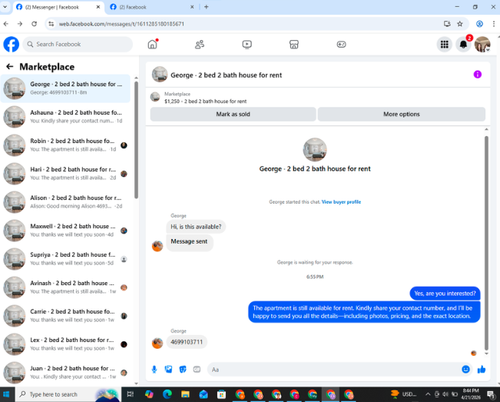Screen dimensions: 500x402
Task: Open the notifications bell
Action: point(463,44)
